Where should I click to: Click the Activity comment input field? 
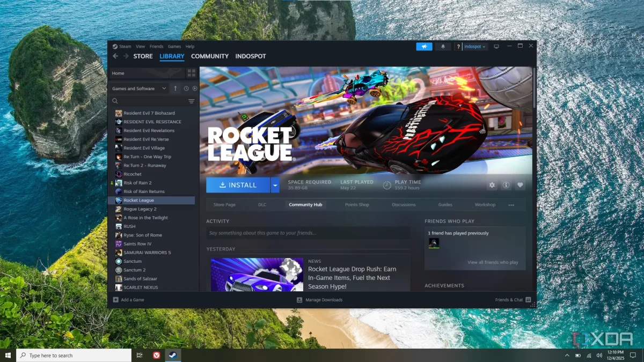click(309, 231)
